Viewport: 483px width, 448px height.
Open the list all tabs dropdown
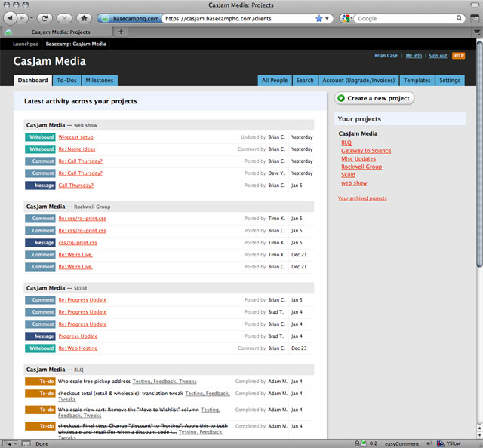pyautogui.click(x=477, y=32)
